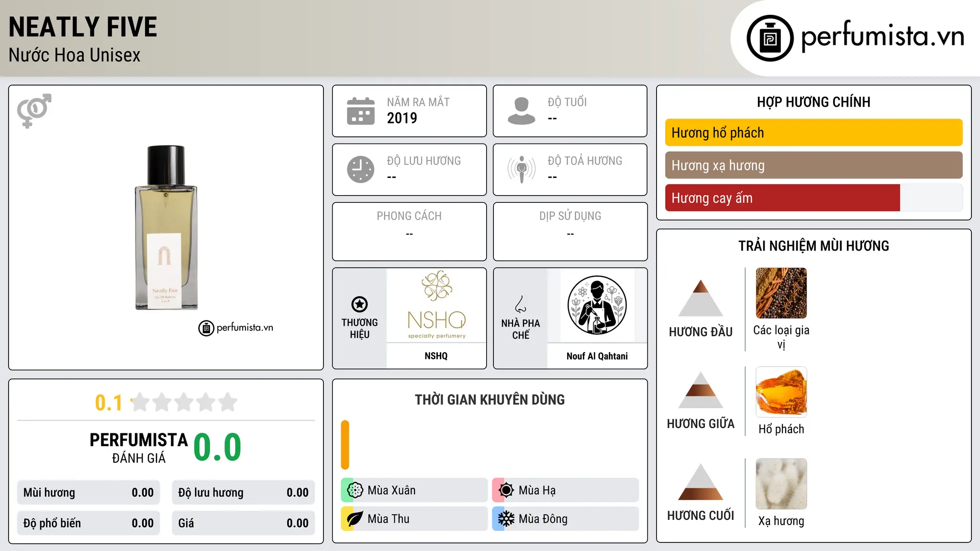Click the Hương cuối pyramid icon
This screenshot has width=980, height=551.
coord(701,482)
